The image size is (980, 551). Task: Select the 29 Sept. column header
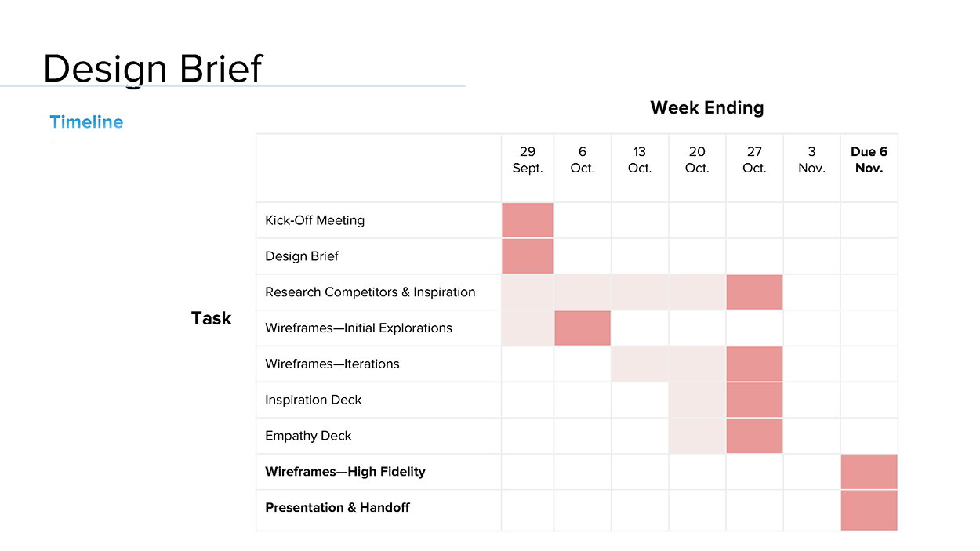(x=528, y=160)
